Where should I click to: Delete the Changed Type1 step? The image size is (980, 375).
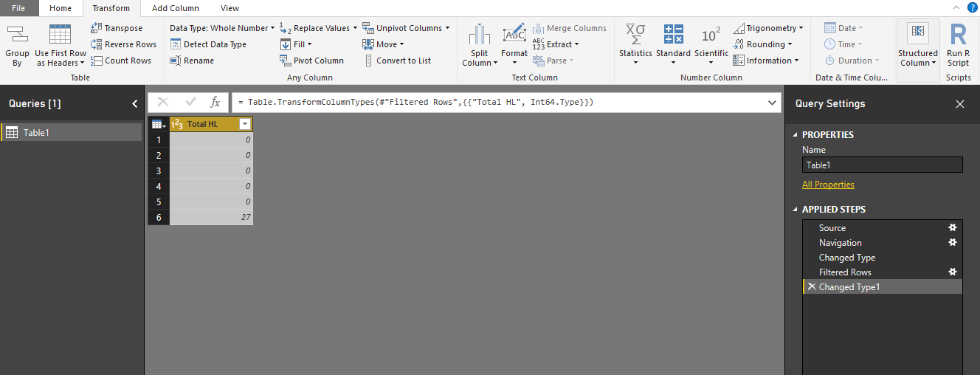click(x=812, y=287)
